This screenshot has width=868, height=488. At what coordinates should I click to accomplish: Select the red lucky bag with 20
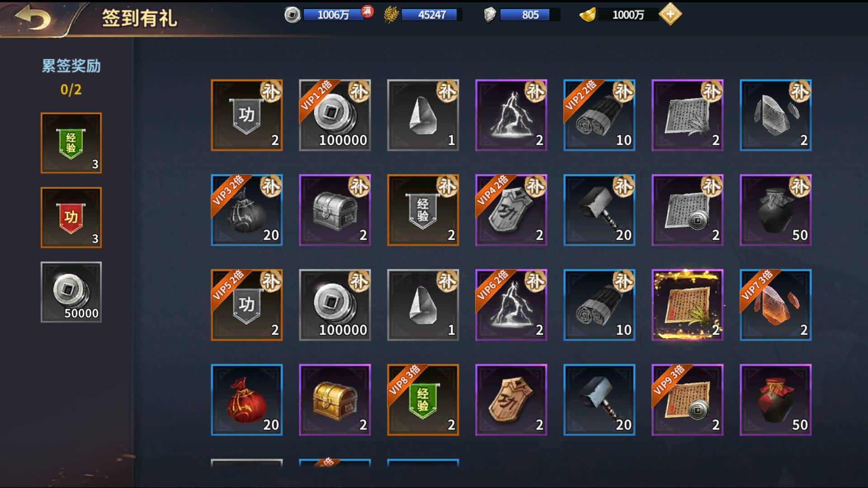pos(246,400)
